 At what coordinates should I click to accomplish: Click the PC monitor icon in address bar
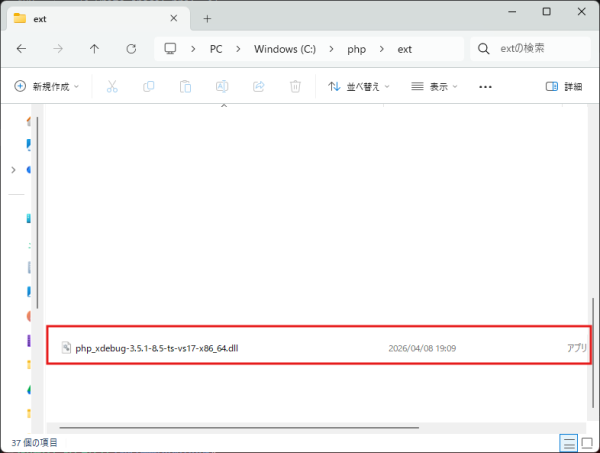tap(170, 49)
